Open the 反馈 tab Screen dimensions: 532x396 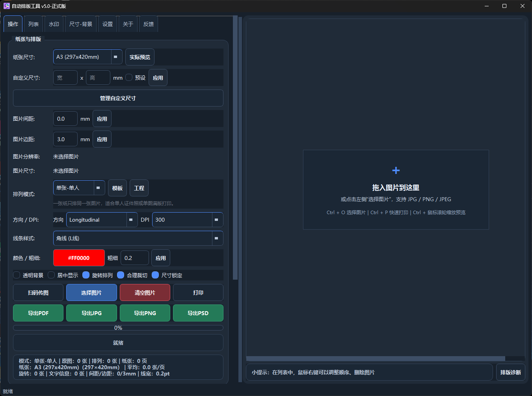click(x=149, y=24)
